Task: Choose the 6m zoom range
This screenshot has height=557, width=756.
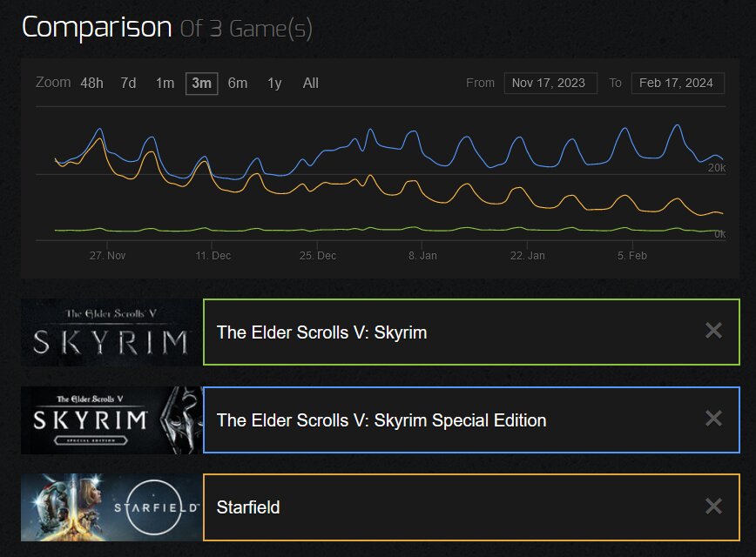Action: [x=238, y=83]
